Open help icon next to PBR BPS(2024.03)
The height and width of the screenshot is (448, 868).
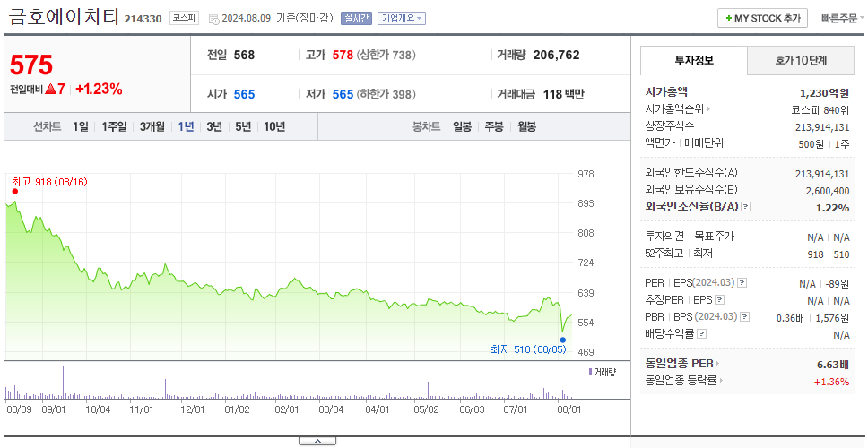(745, 317)
